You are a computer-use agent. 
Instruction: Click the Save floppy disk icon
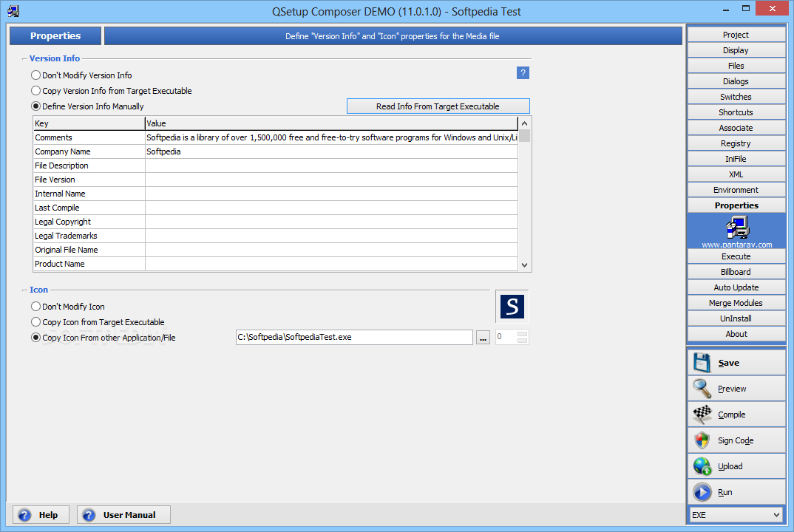point(702,363)
